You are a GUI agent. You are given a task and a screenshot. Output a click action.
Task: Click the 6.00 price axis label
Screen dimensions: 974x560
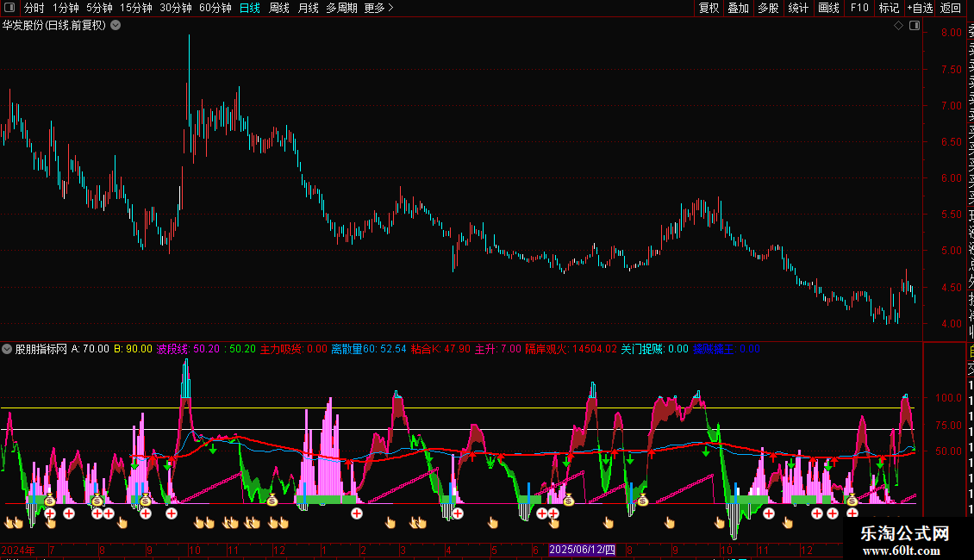[x=951, y=178]
